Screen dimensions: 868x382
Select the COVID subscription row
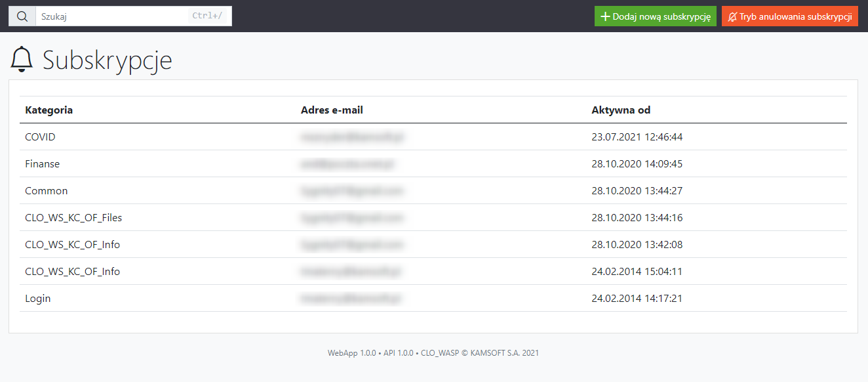pyautogui.click(x=40, y=137)
